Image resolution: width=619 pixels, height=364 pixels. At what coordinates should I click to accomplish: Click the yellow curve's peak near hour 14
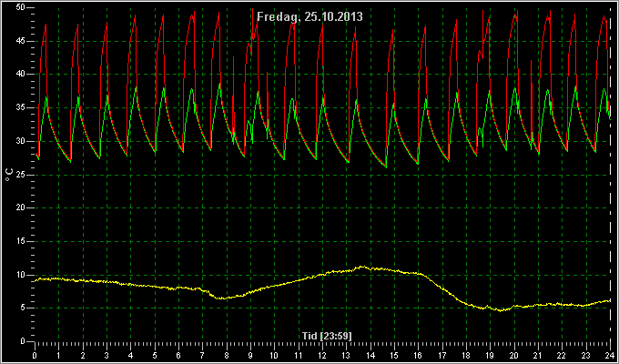(x=362, y=267)
